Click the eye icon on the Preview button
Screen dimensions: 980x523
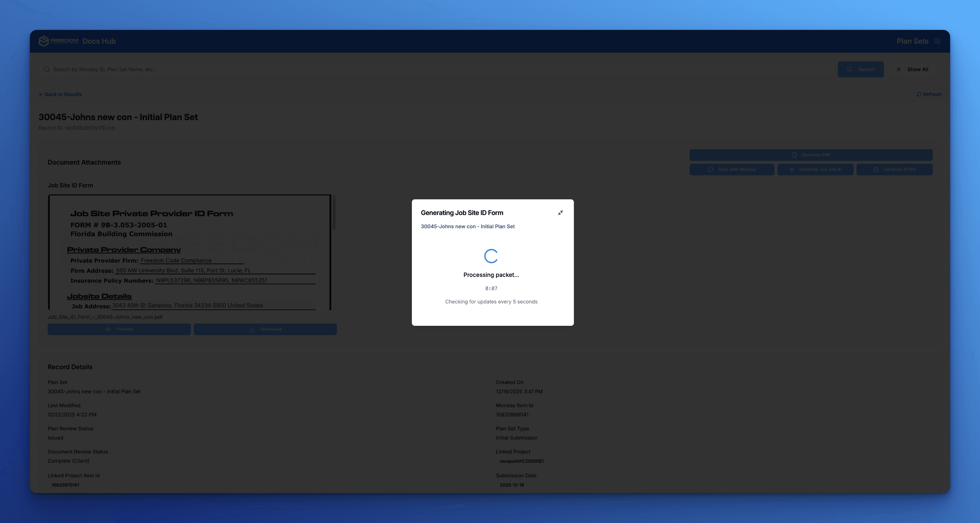tap(108, 329)
